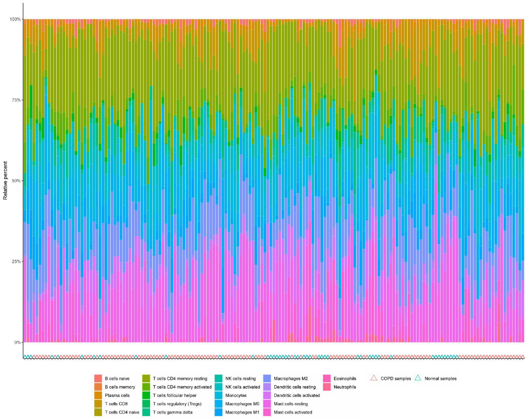Click the 'Plasma cells' legend label

(117, 395)
